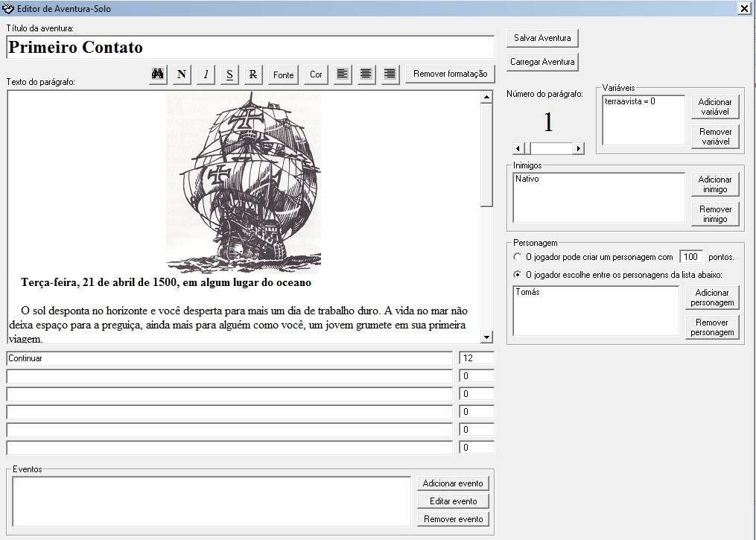Click Salvar Aventura button

(x=542, y=37)
